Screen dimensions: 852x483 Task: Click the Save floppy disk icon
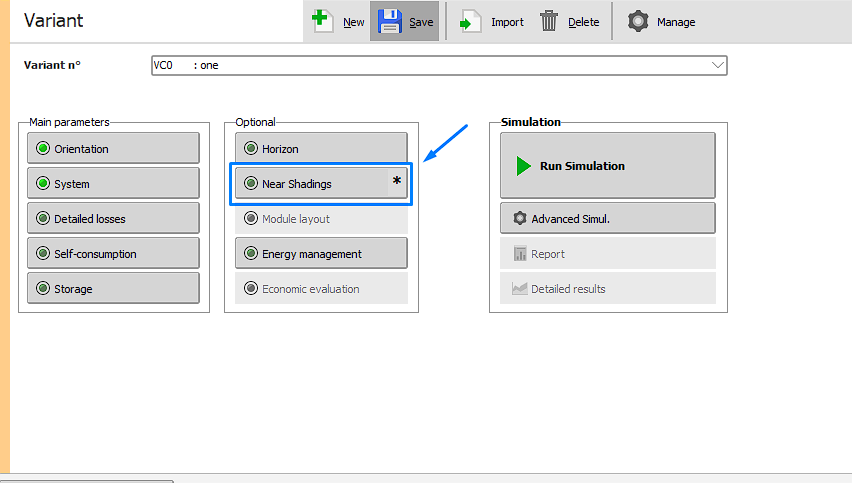[x=389, y=21]
